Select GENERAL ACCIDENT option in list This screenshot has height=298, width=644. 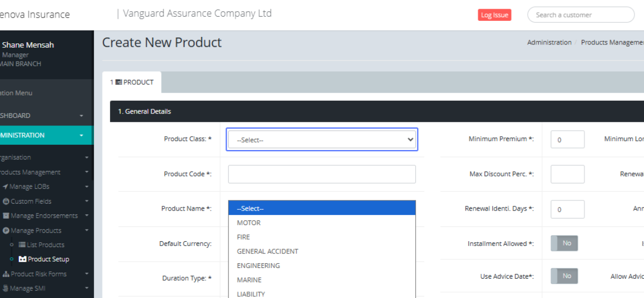(x=267, y=251)
